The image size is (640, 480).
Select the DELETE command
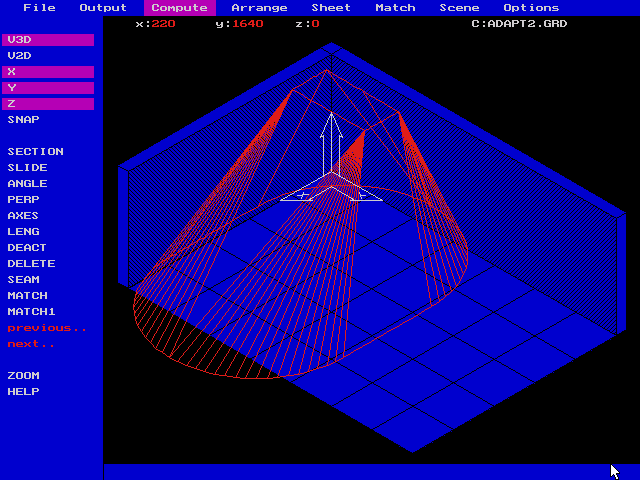click(x=31, y=264)
